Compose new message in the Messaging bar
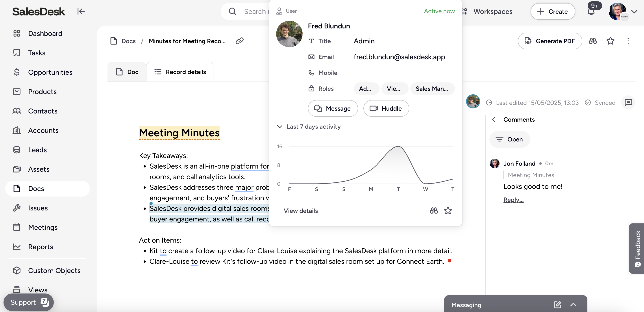This screenshot has width=644, height=312. pyautogui.click(x=557, y=305)
